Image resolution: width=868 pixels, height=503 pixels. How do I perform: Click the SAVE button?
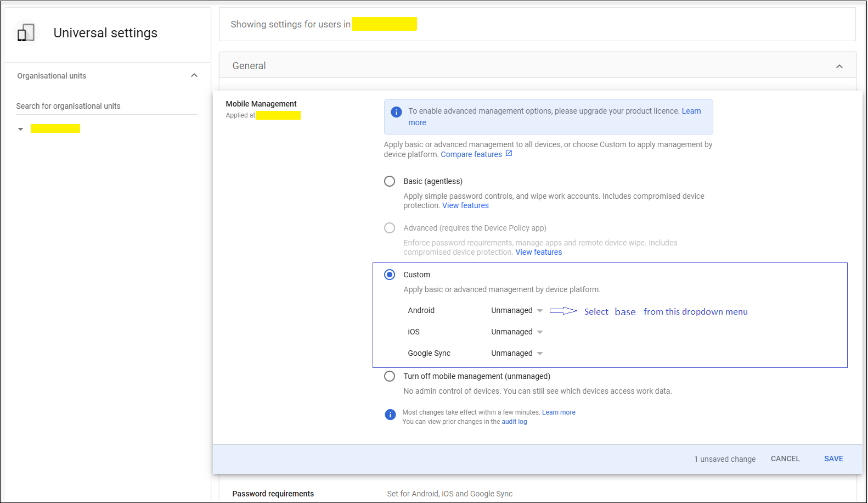[833, 459]
